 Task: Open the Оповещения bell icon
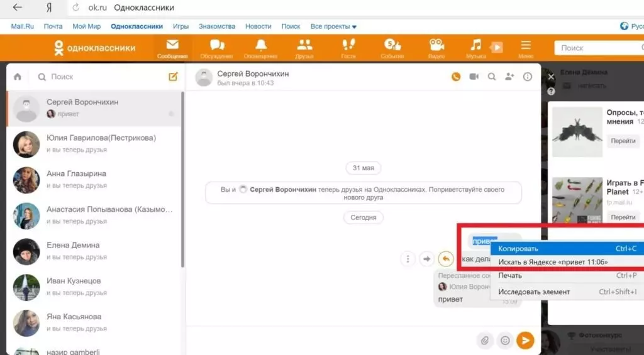click(261, 48)
